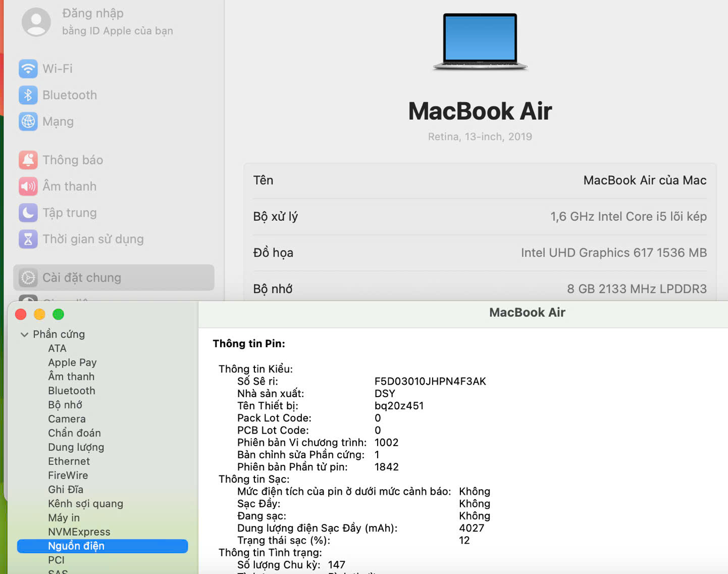Select Nguồn điện in hardware list
Image resolution: width=728 pixels, height=574 pixels.
pos(76,546)
